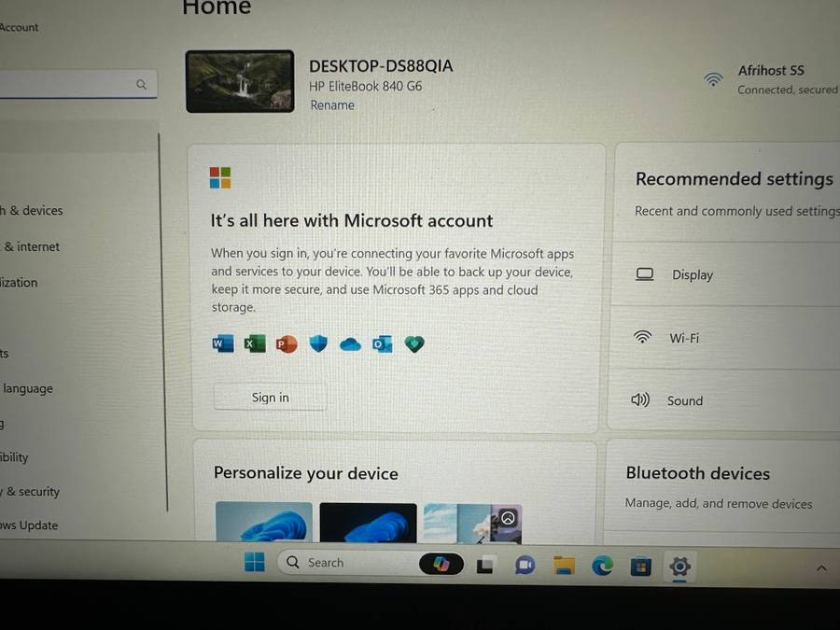The height and width of the screenshot is (630, 840).
Task: Click the PowerPoint icon in account card
Action: coord(286,344)
